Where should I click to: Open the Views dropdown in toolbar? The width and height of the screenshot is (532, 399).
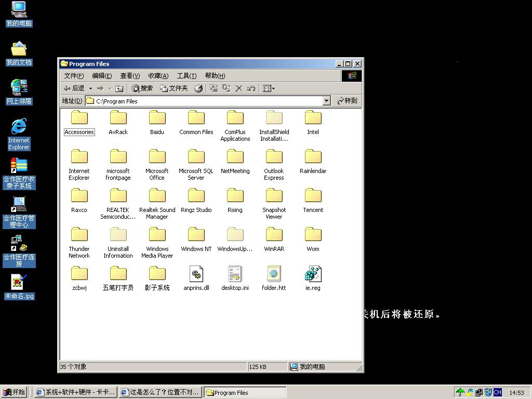coord(269,88)
